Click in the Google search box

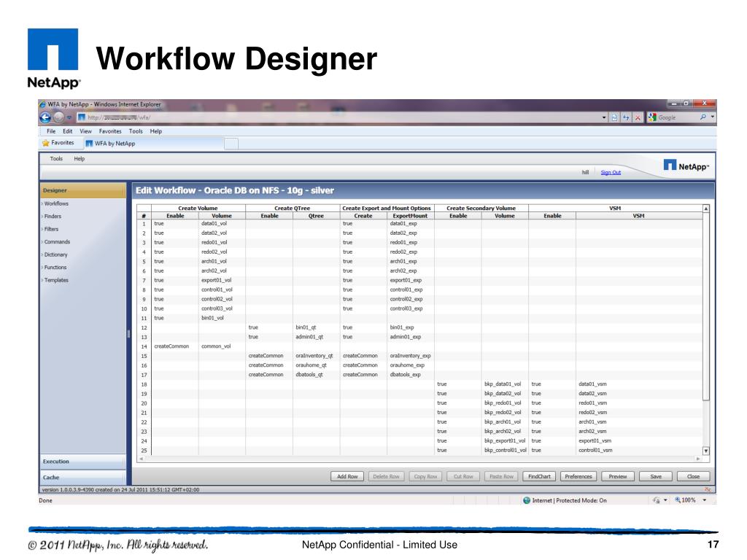676,117
